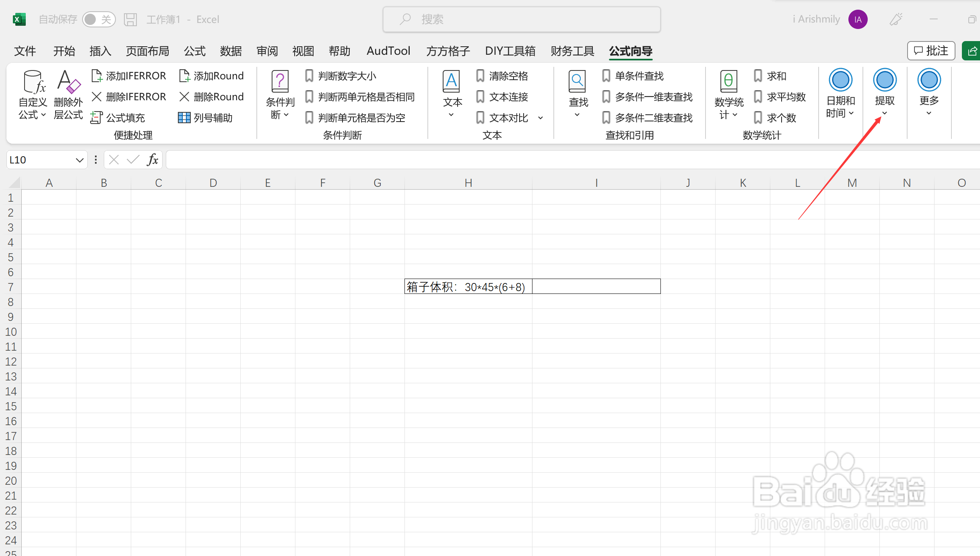The image size is (980, 556).
Task: Switch to the 插入 tab
Action: coord(100,51)
